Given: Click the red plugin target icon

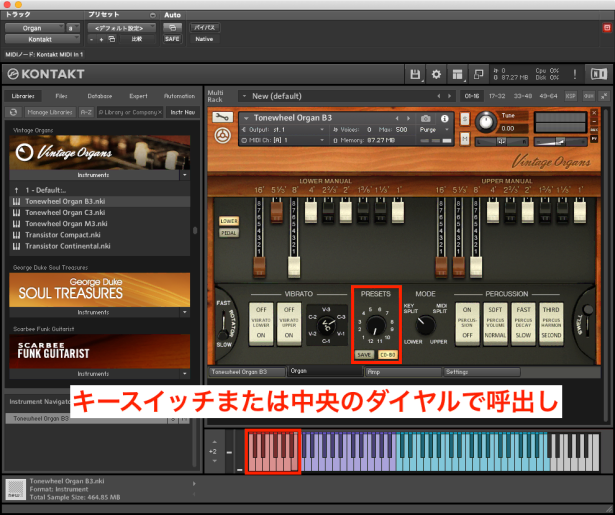Looking at the screenshot, I should point(607,27).
